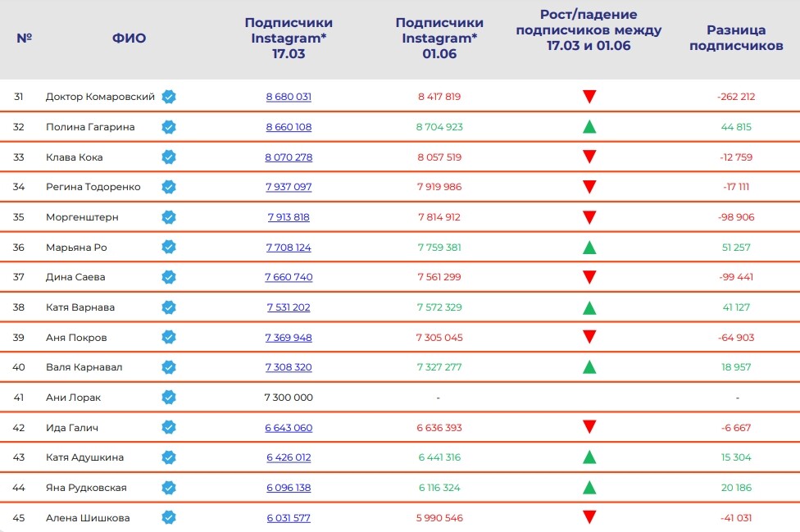Click green up arrow in Катя Варнава row
800x532 pixels.
tap(589, 307)
